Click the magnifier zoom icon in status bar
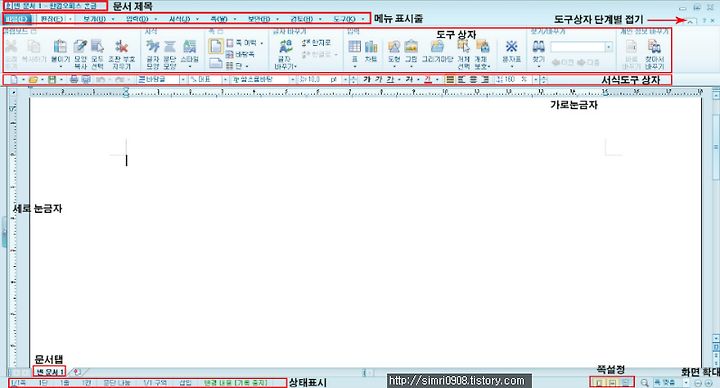This screenshot has height=388, width=720. coord(644,382)
